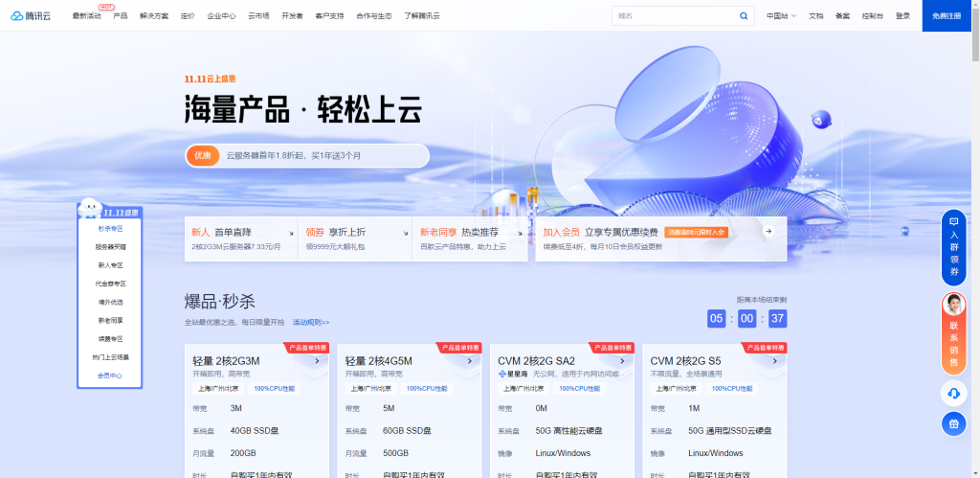The height and width of the screenshot is (478, 980).
Task: Click the arrow icon on 新老同享 热卖推荐 card
Action: [x=520, y=233]
